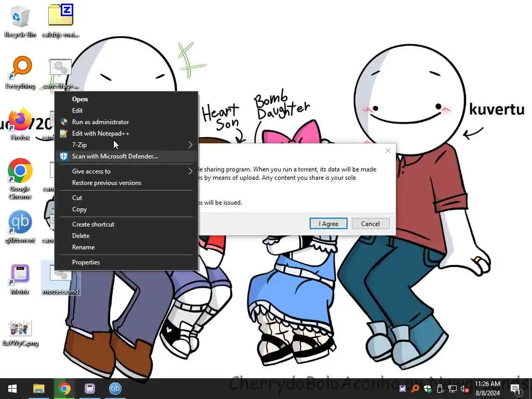Launch Firefox from the desktop
The image size is (532, 399).
click(20, 124)
